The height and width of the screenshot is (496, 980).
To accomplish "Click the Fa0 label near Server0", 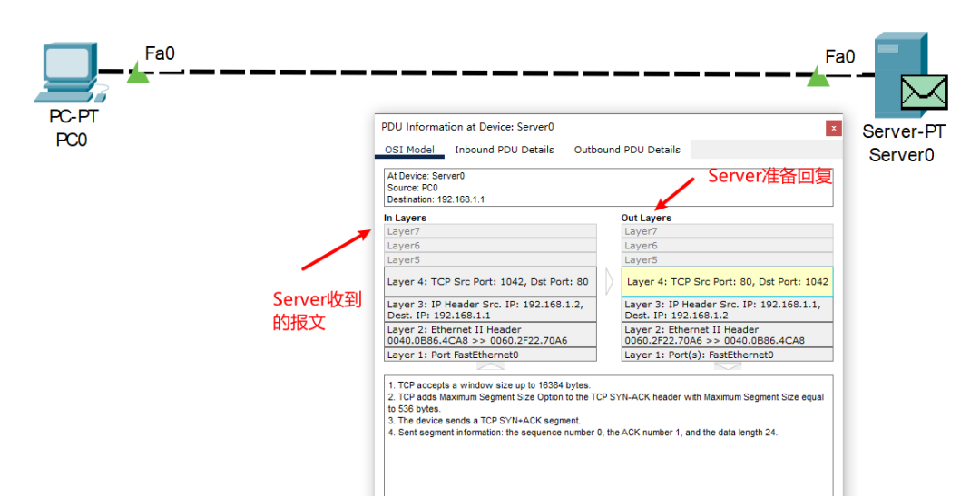I will click(839, 57).
